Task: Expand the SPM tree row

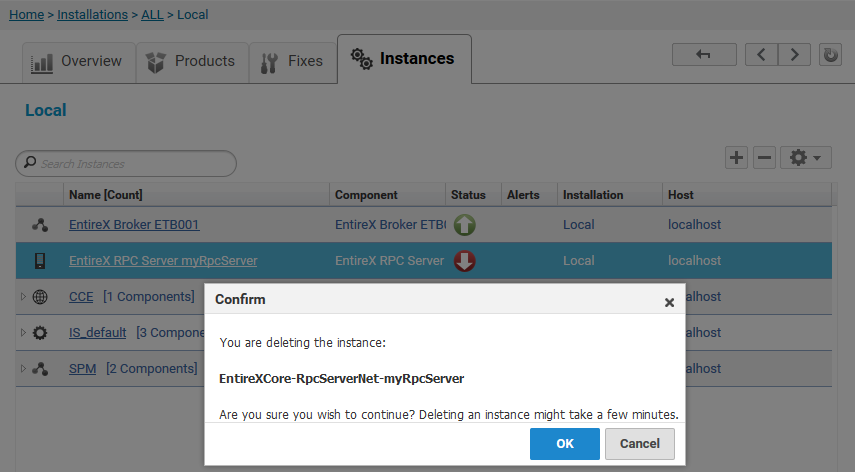Action: (x=23, y=368)
